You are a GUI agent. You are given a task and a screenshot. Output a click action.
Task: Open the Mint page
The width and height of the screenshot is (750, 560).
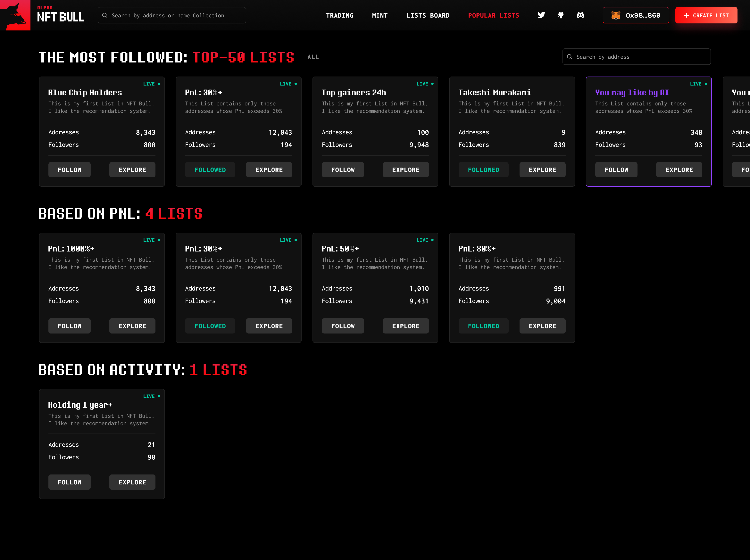tap(380, 15)
